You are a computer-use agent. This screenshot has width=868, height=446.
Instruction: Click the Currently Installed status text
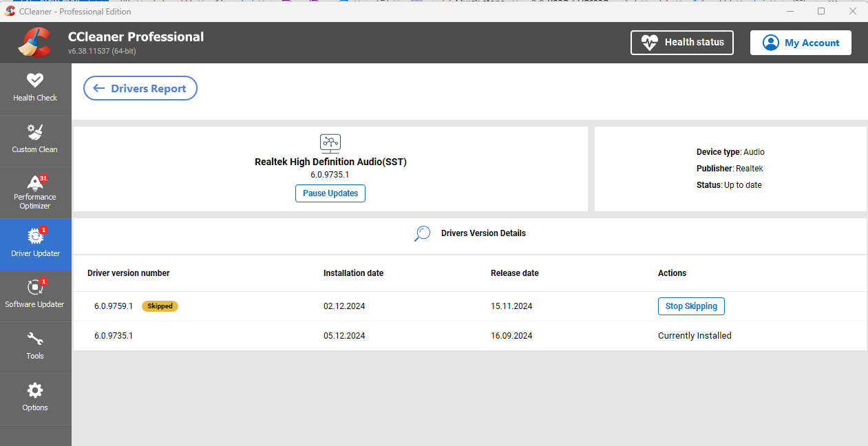[x=695, y=336]
